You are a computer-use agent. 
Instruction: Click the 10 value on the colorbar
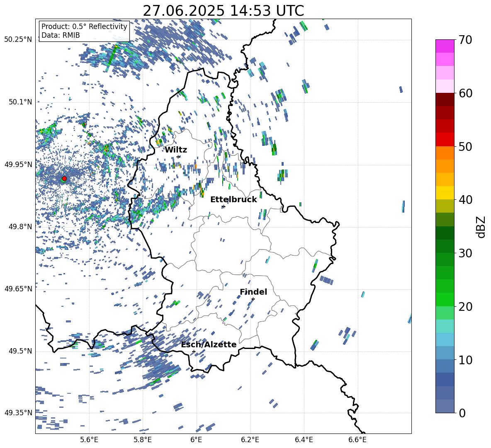click(465, 360)
